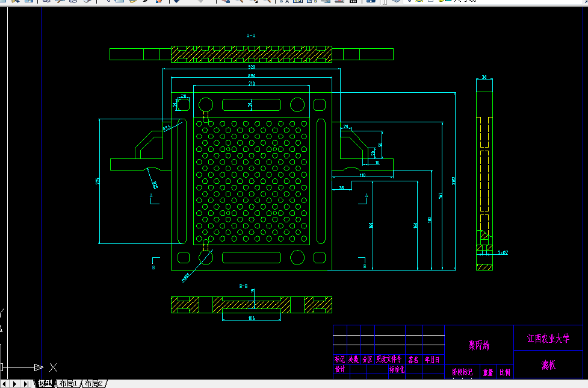Select the 标记 cell text in title block

pyautogui.click(x=340, y=360)
